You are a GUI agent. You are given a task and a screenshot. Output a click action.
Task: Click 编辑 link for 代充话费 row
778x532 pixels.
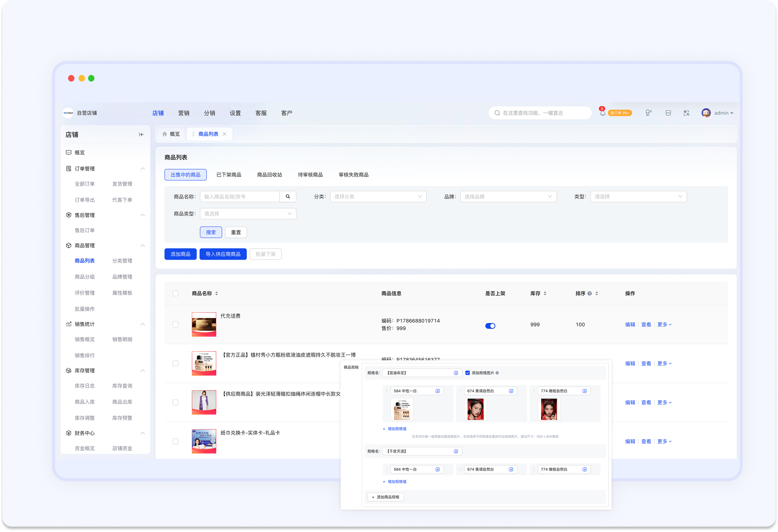tap(630, 325)
